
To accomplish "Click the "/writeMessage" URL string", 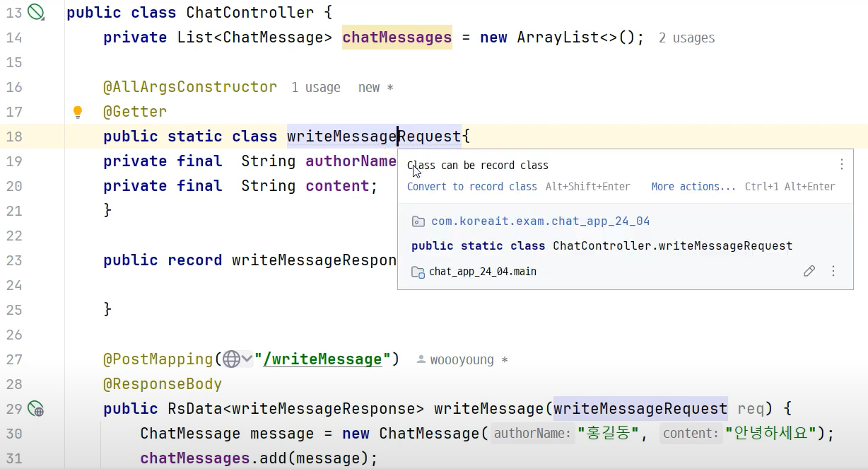I will coord(322,359).
